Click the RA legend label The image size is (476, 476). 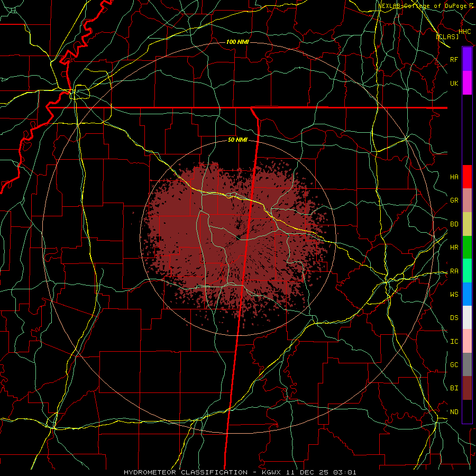pyautogui.click(x=454, y=271)
